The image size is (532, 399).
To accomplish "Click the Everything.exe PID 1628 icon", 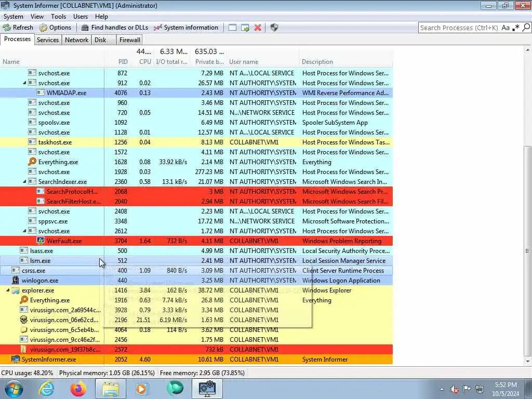I will pyautogui.click(x=32, y=162).
